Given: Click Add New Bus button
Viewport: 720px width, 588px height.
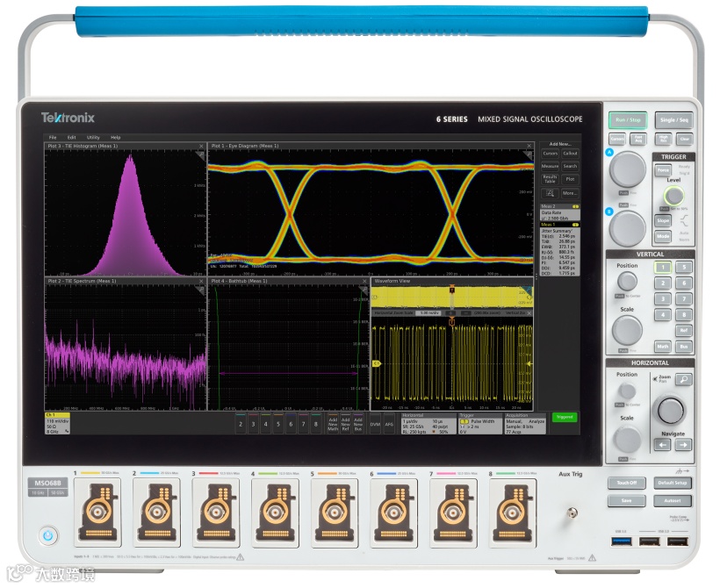Looking at the screenshot, I should pyautogui.click(x=358, y=424).
